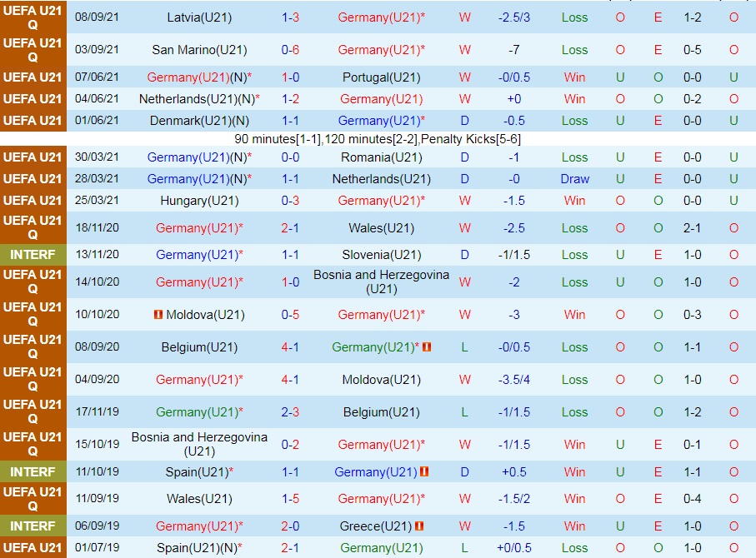Select Hungary(U21) in the 25/03/21 row
756x558 pixels.
199,201
